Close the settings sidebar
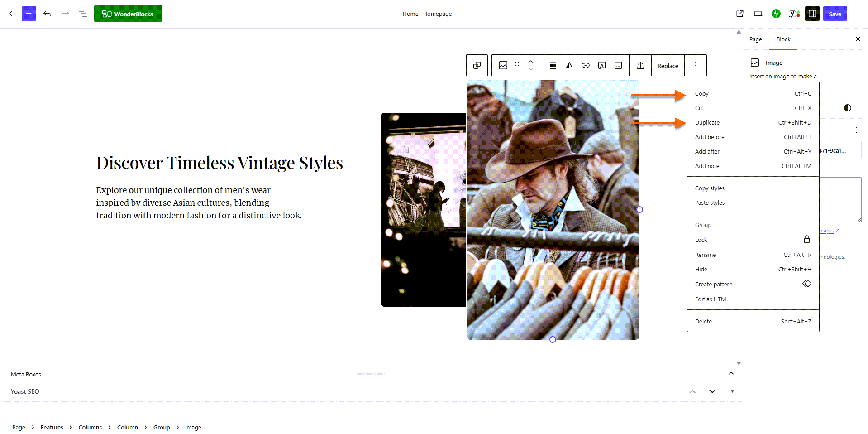The height and width of the screenshot is (434, 868). (x=858, y=39)
